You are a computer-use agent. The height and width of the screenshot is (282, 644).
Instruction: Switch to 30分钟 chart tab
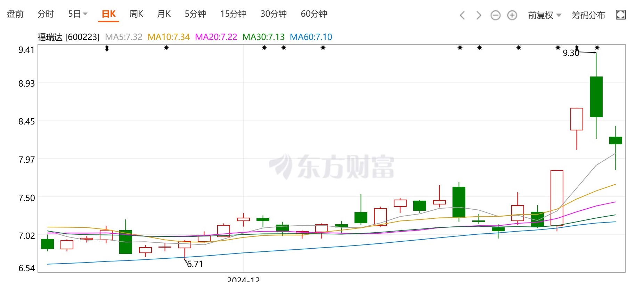[x=274, y=14]
